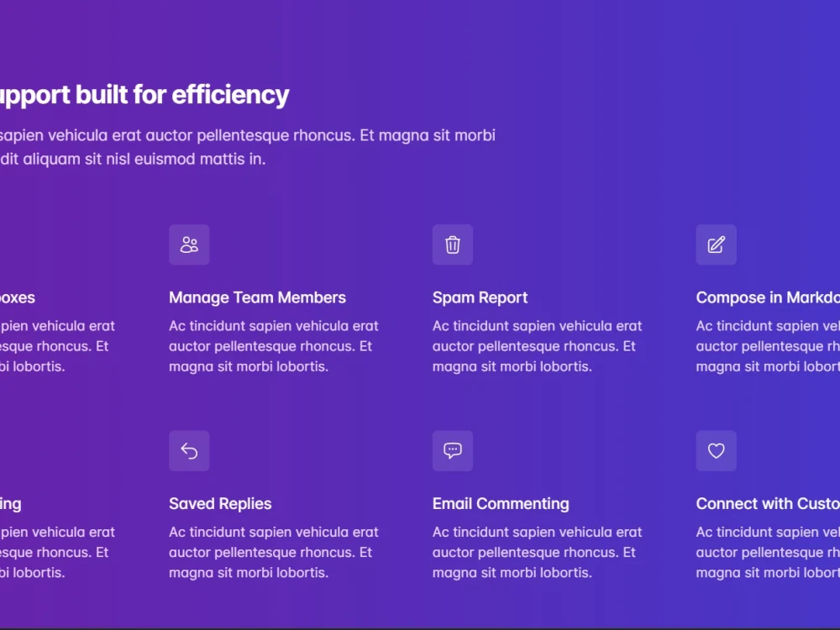
Task: Select the Connect with Customers heading
Action: point(769,504)
